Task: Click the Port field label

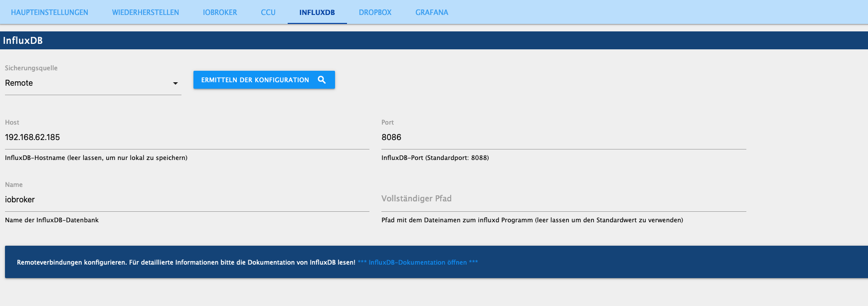Action: (x=387, y=122)
